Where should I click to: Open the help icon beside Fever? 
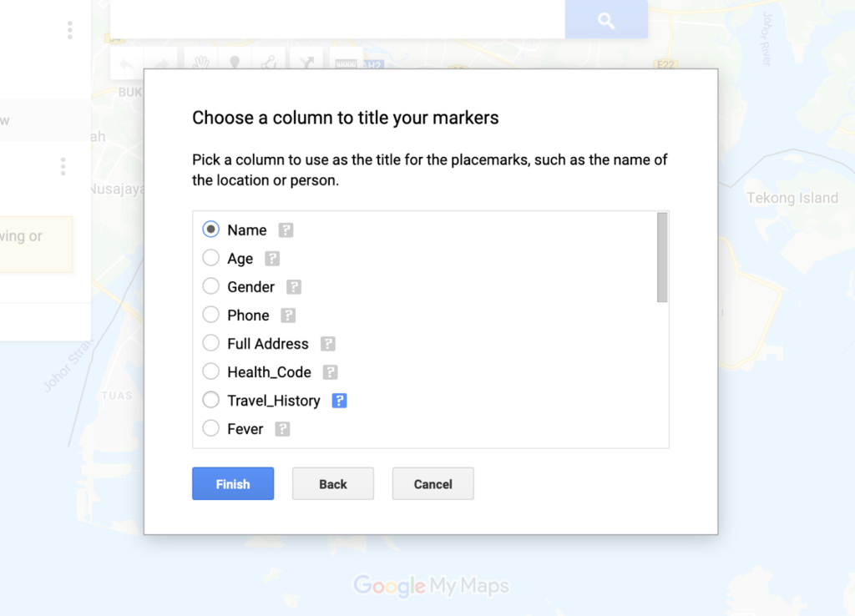pos(282,429)
